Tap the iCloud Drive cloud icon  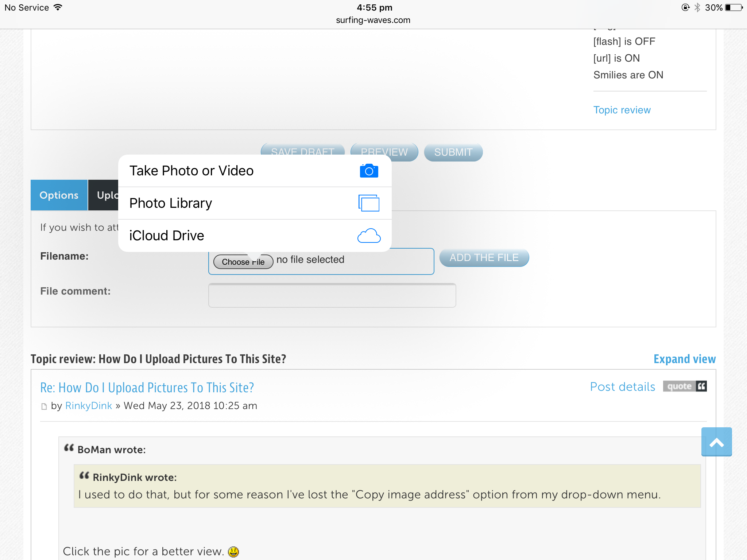369,236
